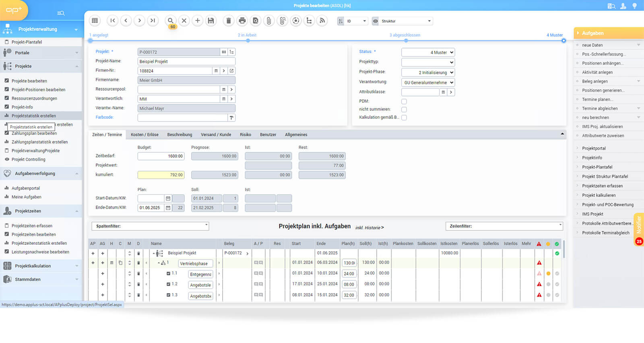Toggle the PDM checkbox
The width and height of the screenshot is (644, 343).
pyautogui.click(x=404, y=101)
